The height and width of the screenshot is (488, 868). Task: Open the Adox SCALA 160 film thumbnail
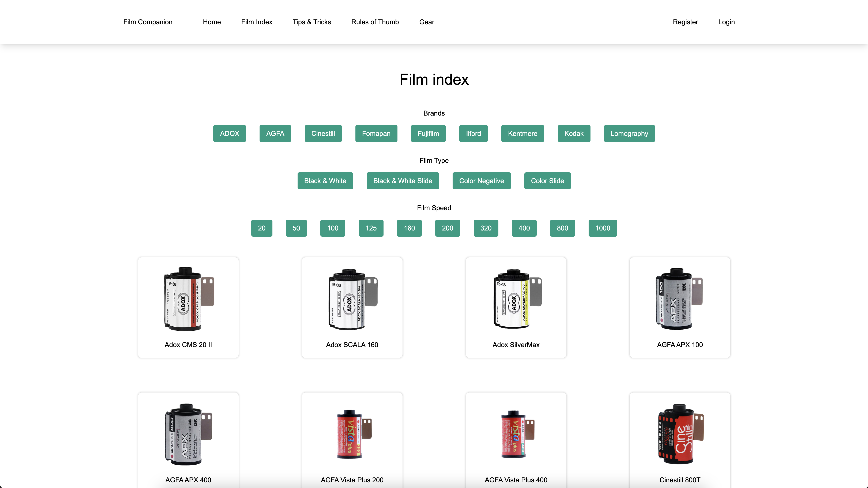(x=352, y=299)
